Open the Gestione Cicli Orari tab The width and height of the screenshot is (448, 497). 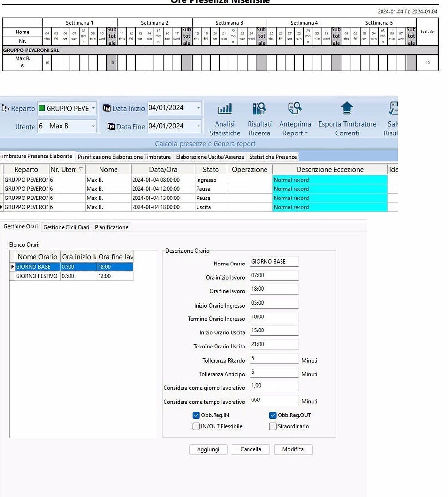pos(66,227)
